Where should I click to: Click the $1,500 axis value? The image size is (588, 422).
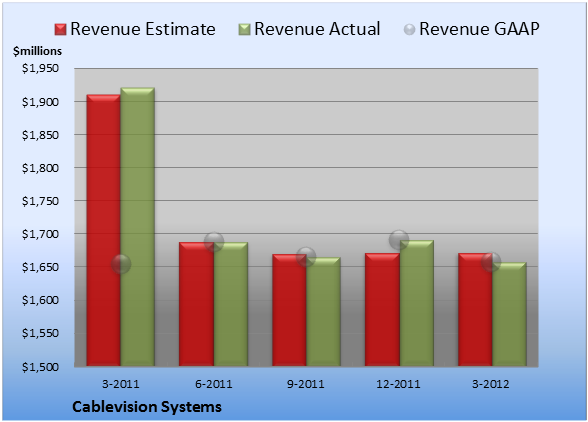pos(40,366)
